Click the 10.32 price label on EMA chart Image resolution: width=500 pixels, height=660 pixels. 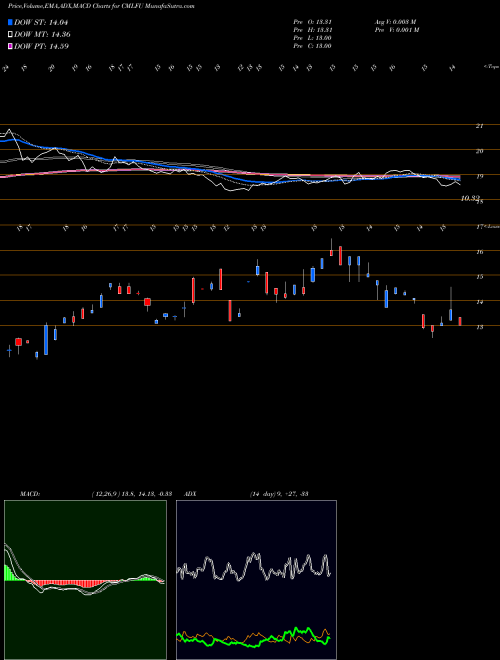tap(470, 198)
